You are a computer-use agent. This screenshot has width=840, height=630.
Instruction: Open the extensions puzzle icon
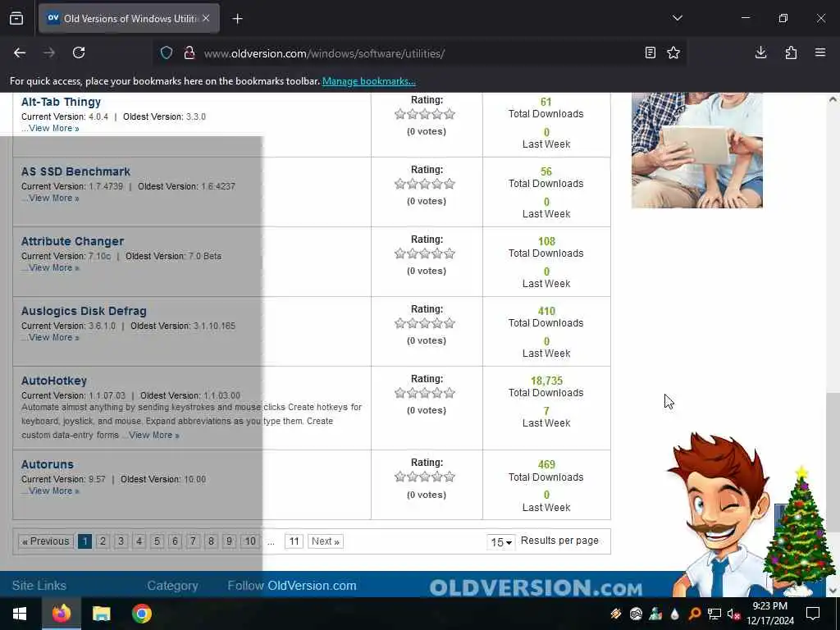[791, 52]
